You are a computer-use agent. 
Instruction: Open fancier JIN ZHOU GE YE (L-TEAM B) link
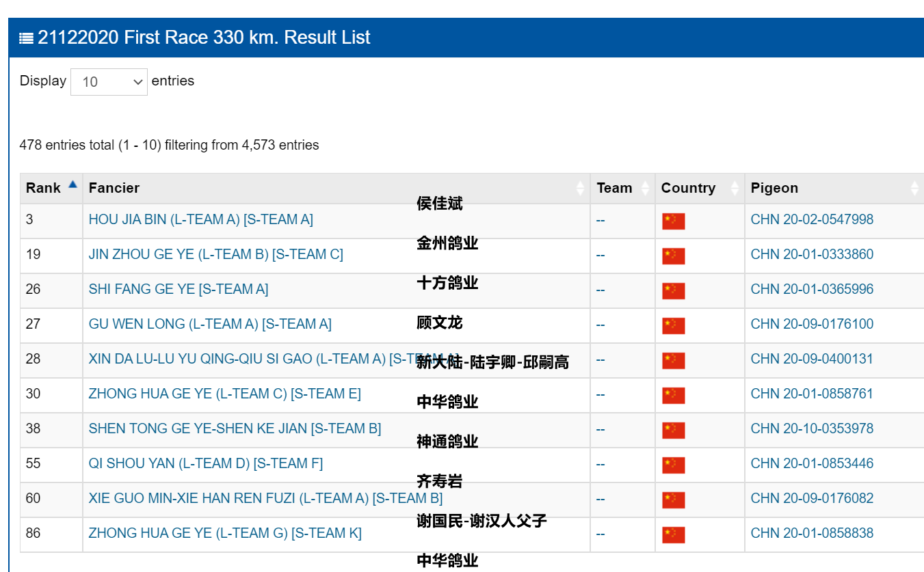(x=216, y=254)
